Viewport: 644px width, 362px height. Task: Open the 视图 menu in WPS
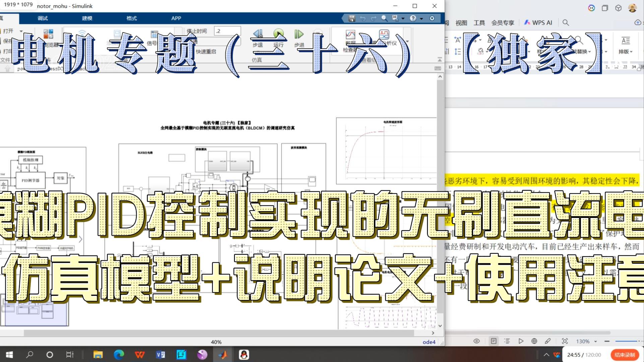click(x=461, y=23)
